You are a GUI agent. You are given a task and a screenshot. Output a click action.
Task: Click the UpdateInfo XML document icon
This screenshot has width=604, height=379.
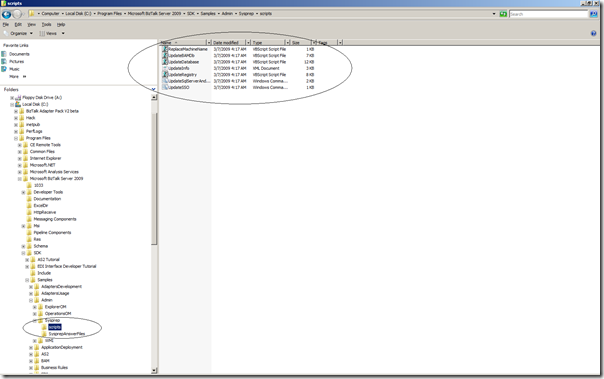[x=164, y=68]
